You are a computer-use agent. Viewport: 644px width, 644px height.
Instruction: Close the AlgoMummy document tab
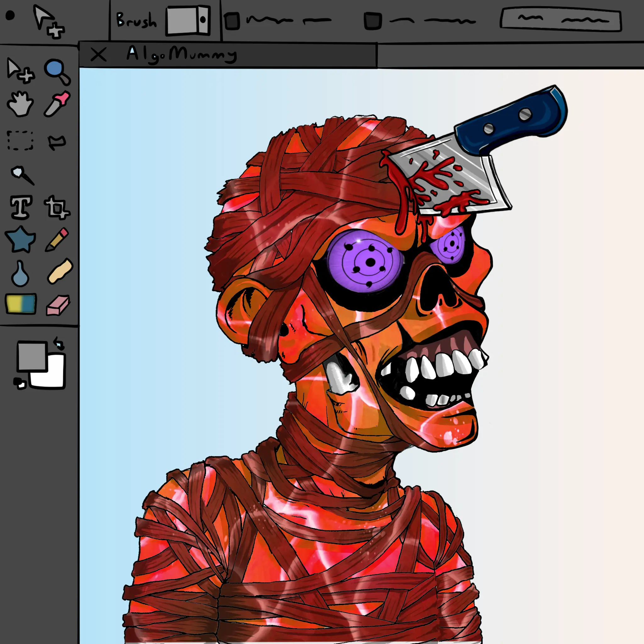click(x=98, y=55)
